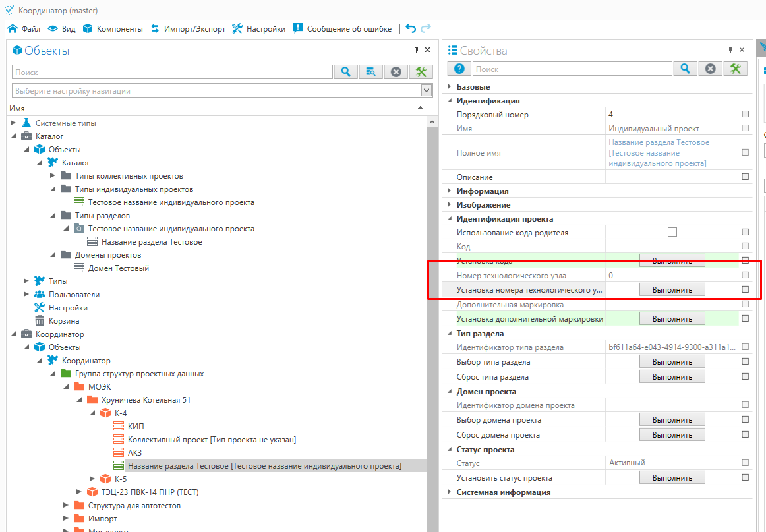Click the search magnifier in the Объекты panel

pos(345,72)
